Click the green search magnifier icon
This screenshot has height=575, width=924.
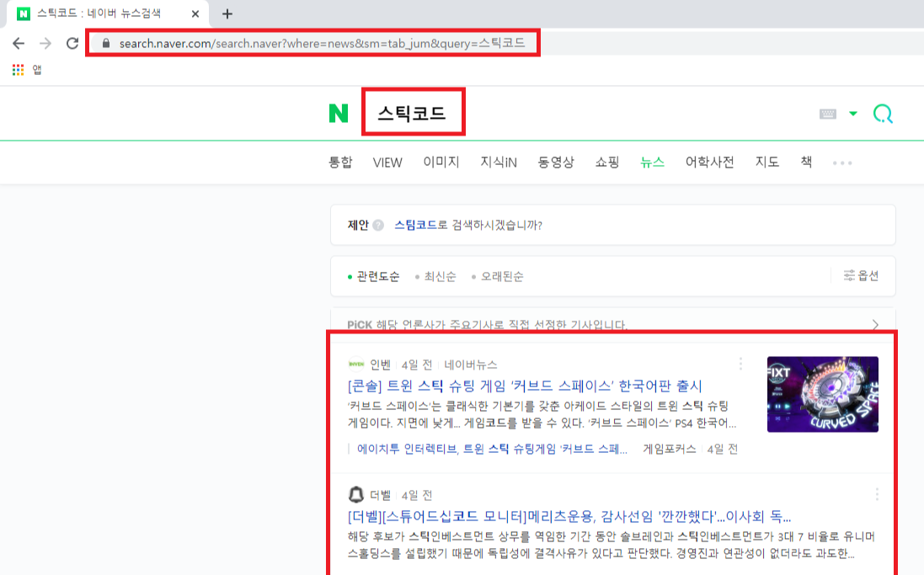[x=883, y=114]
